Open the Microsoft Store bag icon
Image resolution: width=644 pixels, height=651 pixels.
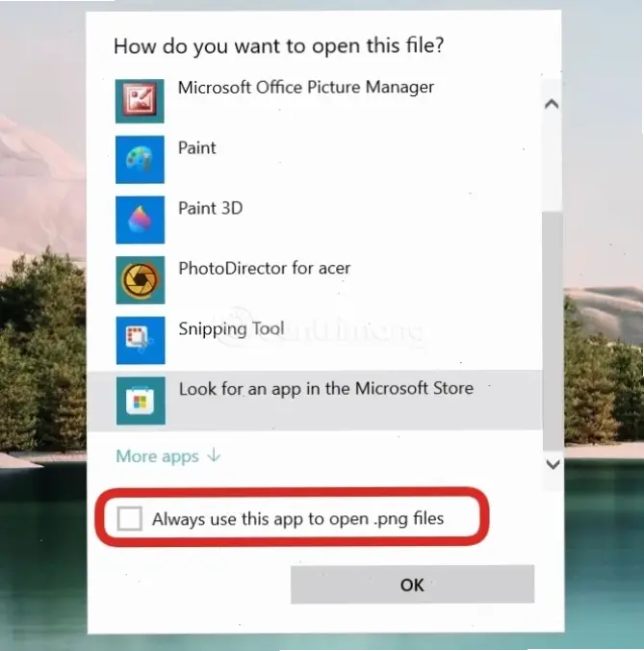click(141, 401)
